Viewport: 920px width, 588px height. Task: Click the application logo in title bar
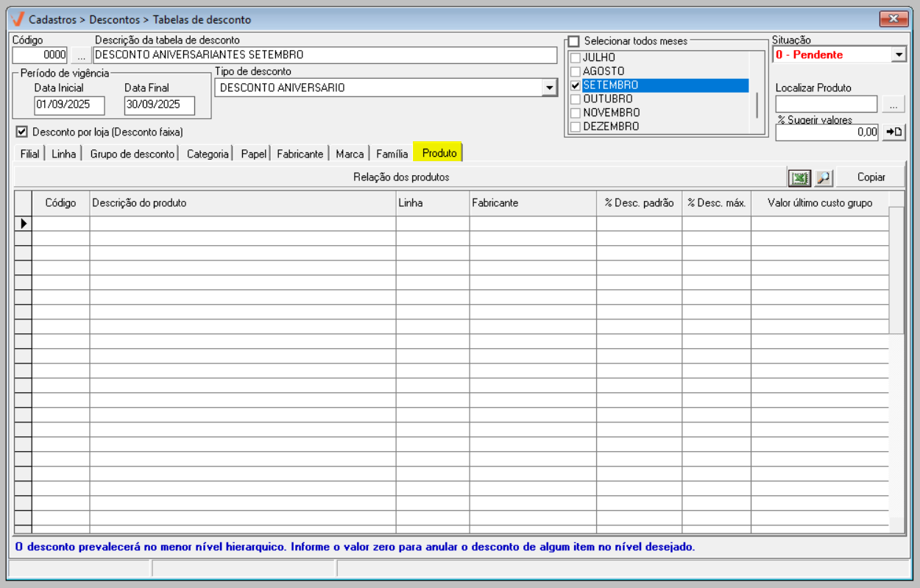point(18,19)
